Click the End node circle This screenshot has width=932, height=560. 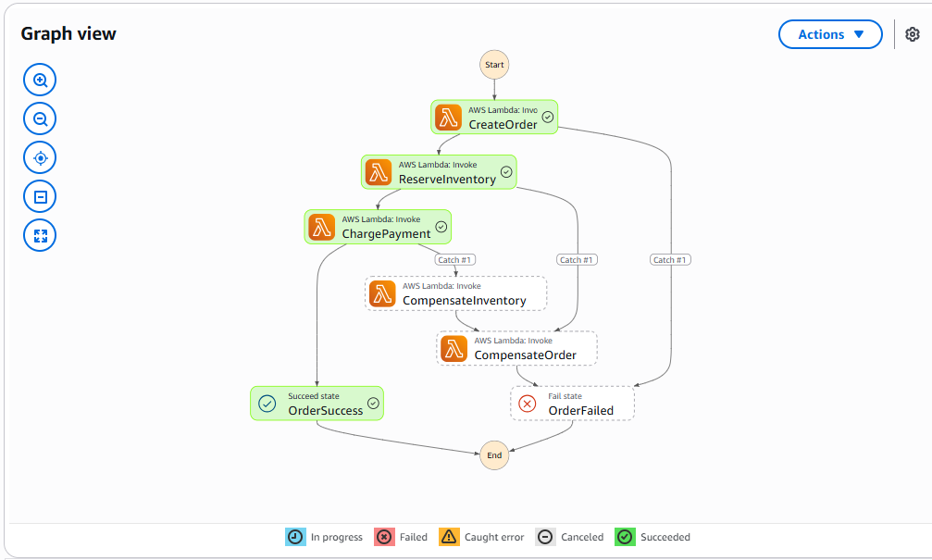pos(494,455)
